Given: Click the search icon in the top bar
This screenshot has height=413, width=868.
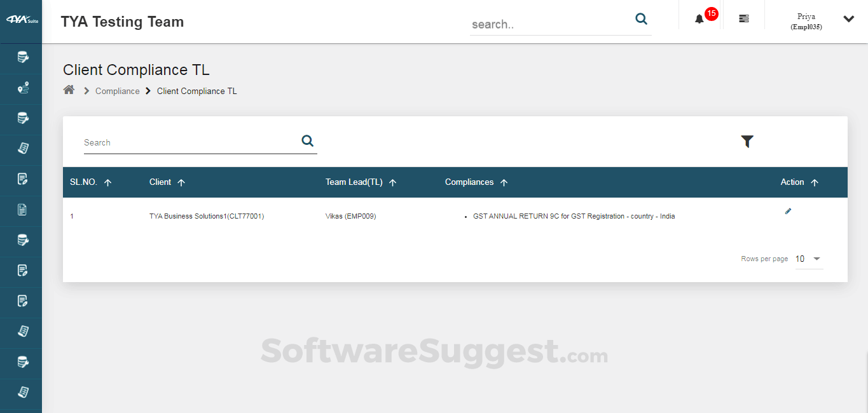Looking at the screenshot, I should [641, 19].
